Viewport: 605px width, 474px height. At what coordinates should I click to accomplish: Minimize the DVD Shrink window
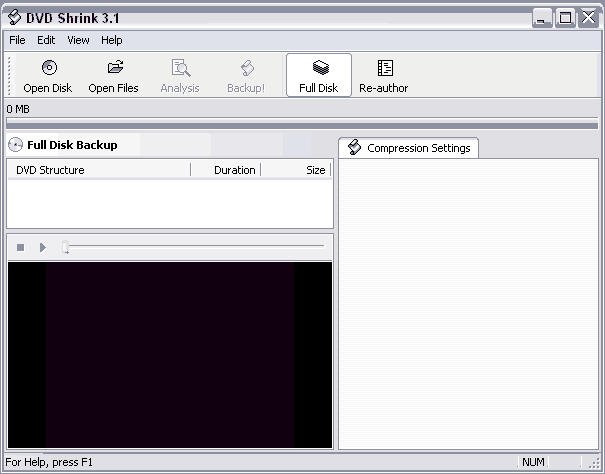pyautogui.click(x=542, y=18)
